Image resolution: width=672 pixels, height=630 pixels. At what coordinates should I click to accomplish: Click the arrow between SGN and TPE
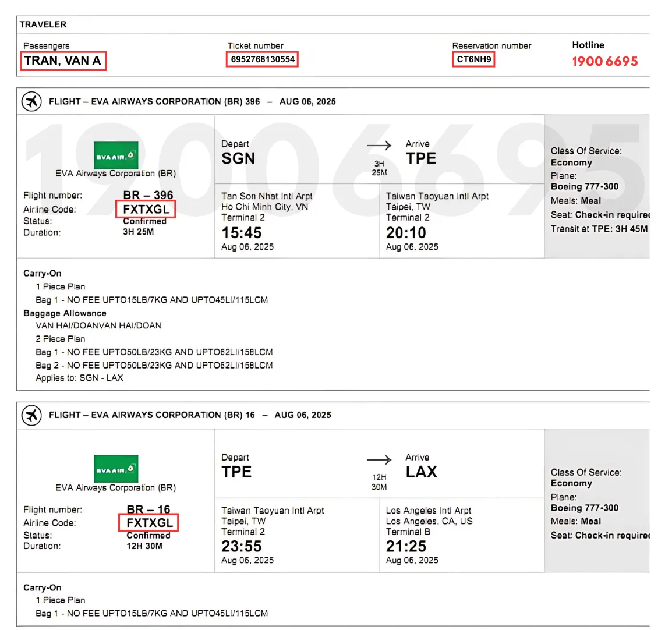(379, 145)
